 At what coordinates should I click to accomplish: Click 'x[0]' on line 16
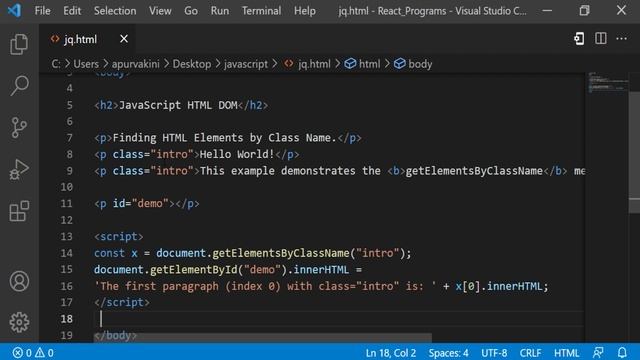tap(468, 286)
